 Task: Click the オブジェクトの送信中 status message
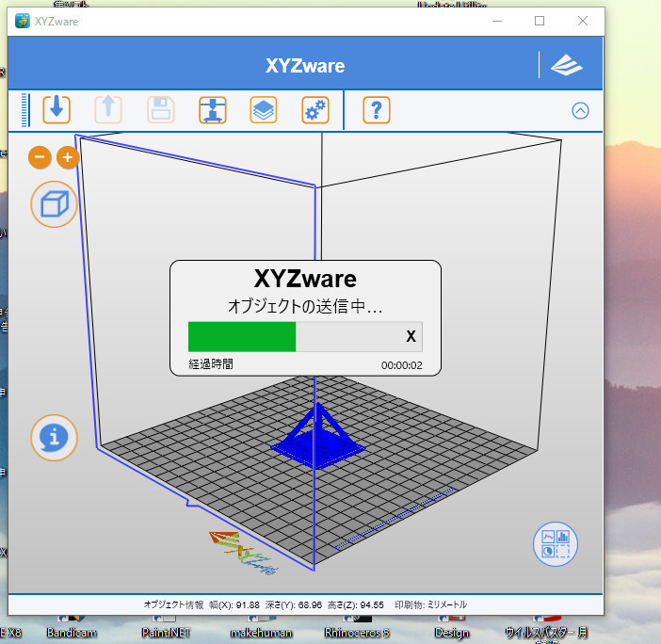tap(305, 306)
